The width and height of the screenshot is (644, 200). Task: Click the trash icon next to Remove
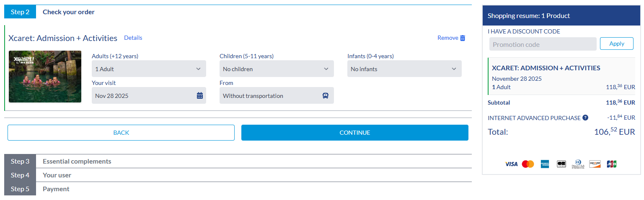pos(463,38)
